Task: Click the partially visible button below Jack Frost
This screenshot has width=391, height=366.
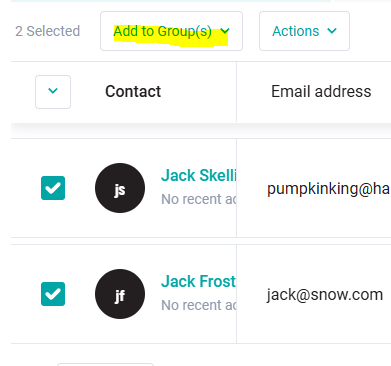Action: tap(105, 364)
